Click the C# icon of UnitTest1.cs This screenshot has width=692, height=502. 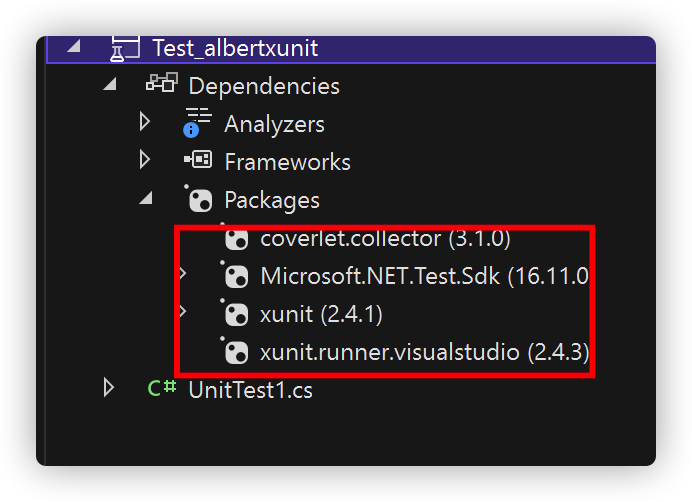pyautogui.click(x=162, y=388)
